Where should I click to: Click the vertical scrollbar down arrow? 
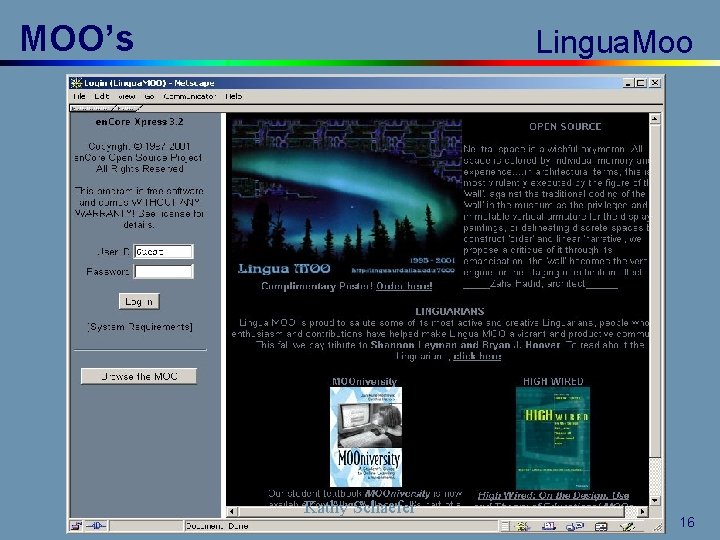(655, 500)
